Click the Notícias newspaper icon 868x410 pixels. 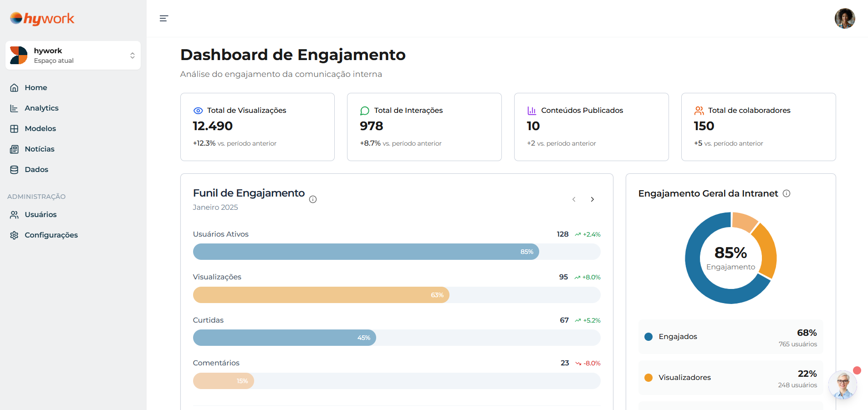[x=15, y=149]
